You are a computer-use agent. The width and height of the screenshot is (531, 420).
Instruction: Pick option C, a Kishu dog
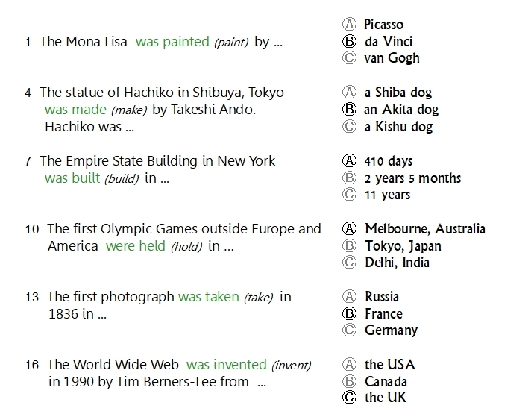pyautogui.click(x=348, y=127)
